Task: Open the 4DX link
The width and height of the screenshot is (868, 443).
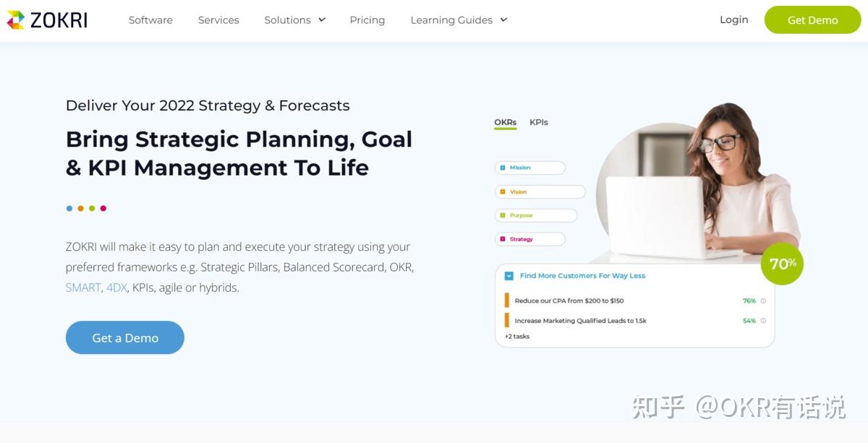Action: (116, 288)
